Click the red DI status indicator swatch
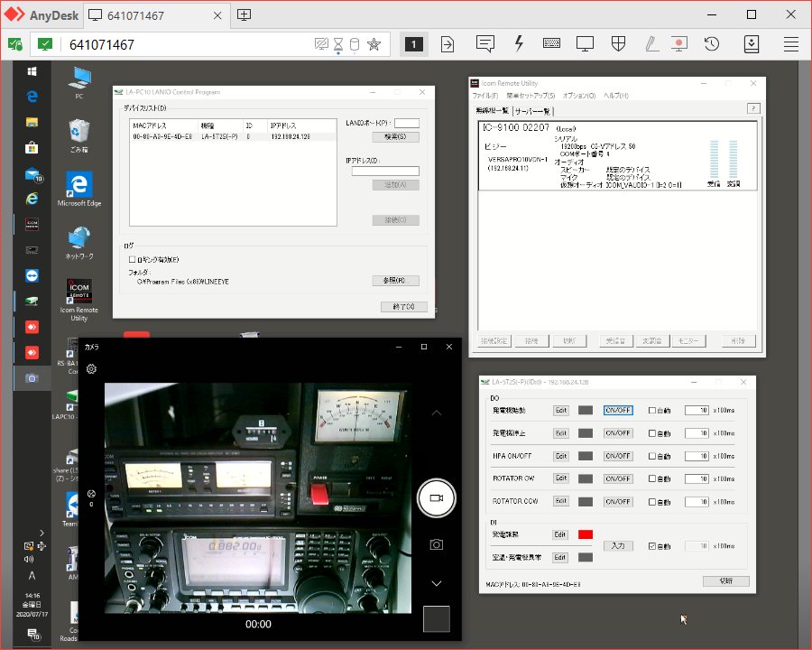Viewport: 812px width, 650px height. [x=586, y=535]
